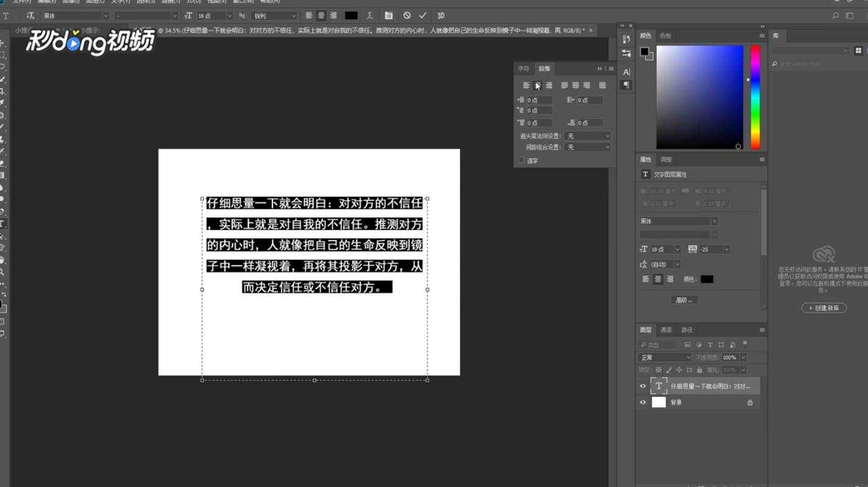Click foreground color swatch in 颜色 panel
The height and width of the screenshot is (487, 868).
click(644, 52)
